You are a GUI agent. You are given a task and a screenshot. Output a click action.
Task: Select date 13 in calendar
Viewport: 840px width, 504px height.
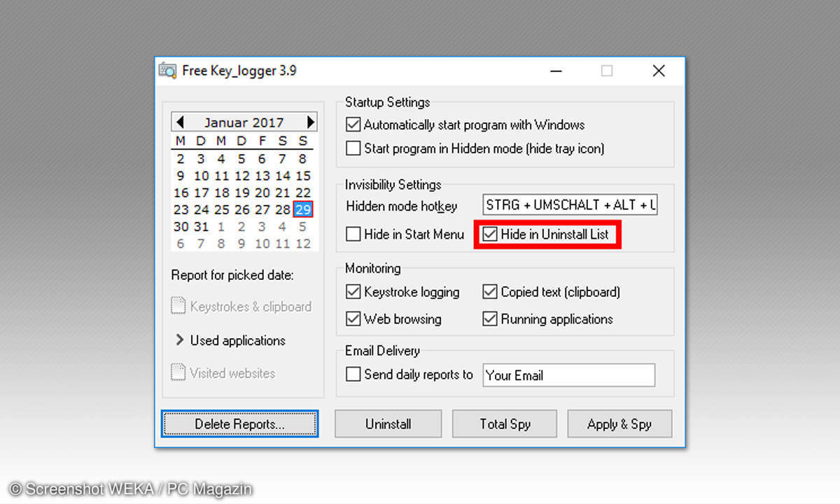click(262, 176)
